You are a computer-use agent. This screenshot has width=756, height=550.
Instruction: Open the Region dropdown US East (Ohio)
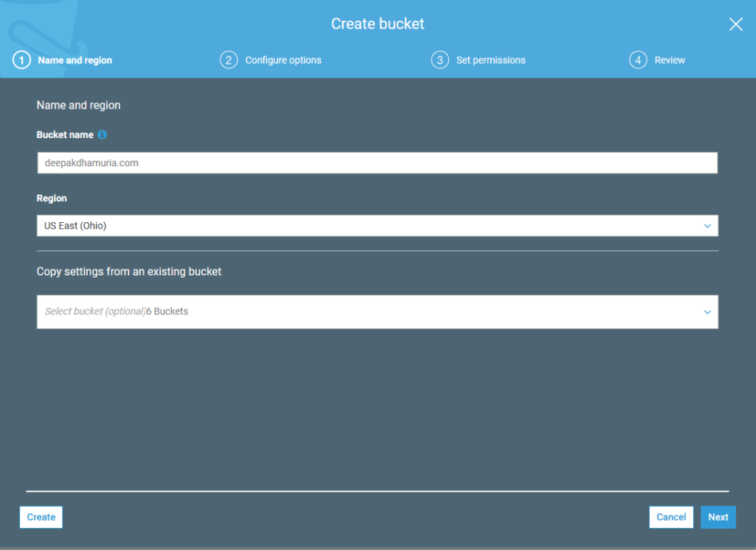377,226
